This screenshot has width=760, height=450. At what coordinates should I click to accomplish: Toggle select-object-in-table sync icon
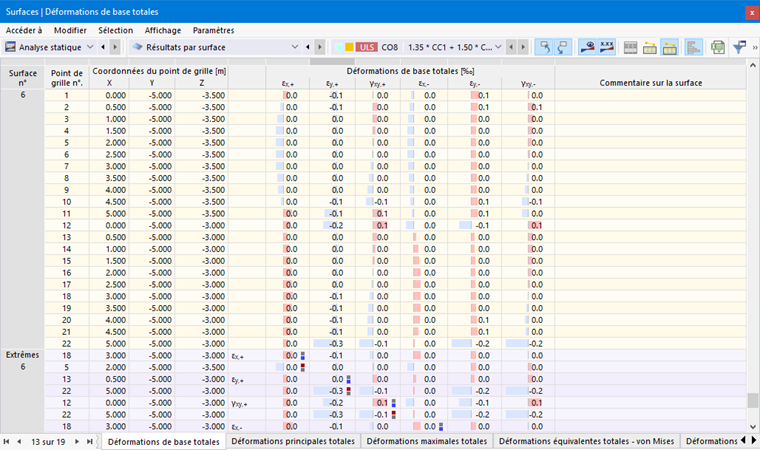point(544,47)
